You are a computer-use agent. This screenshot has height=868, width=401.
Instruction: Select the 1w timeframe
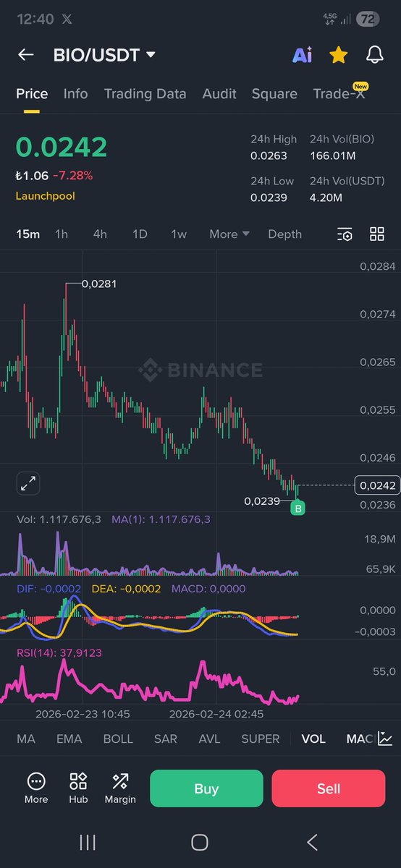(179, 234)
